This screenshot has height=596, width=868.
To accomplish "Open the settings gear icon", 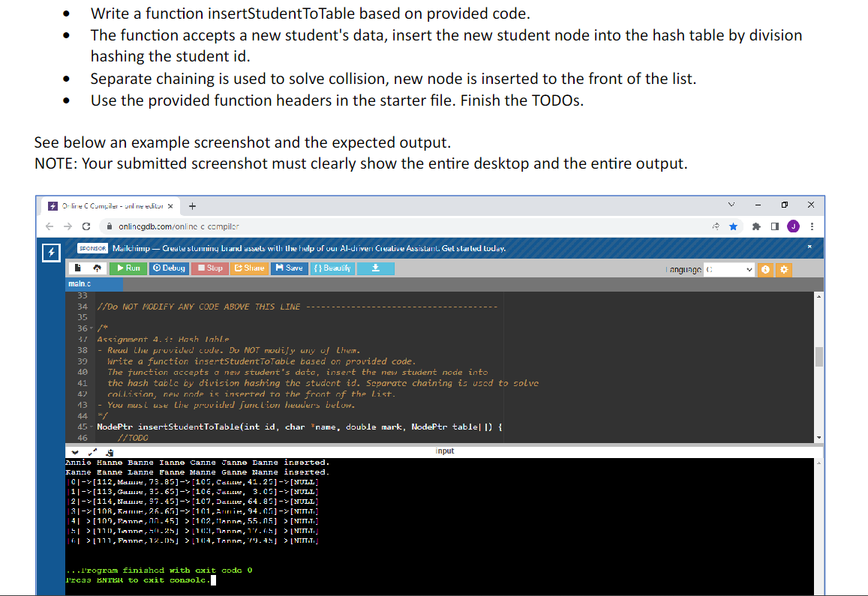I will pyautogui.click(x=784, y=268).
